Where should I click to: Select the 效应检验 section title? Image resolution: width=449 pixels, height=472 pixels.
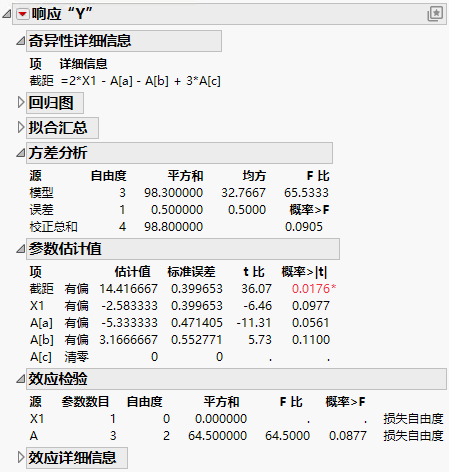pos(58,379)
